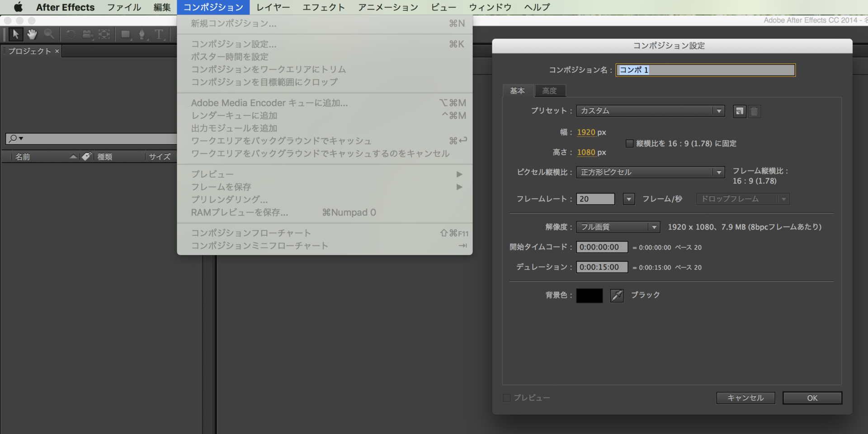The image size is (868, 434).
Task: Select the Pan Behind anchor point tool
Action: point(104,34)
